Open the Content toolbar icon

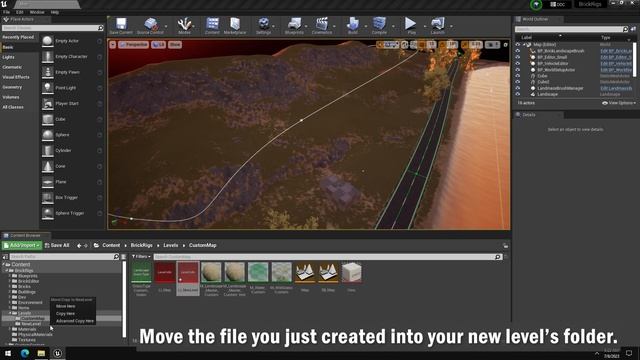(212, 26)
